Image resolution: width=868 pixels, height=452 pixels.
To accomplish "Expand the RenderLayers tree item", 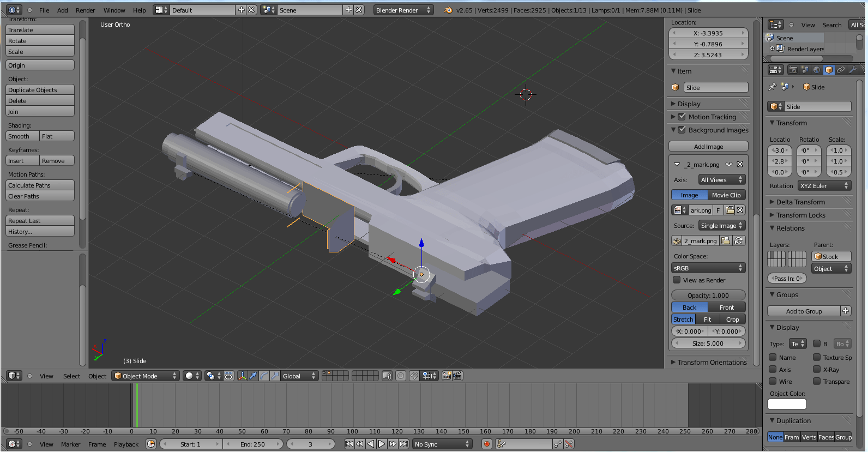I will click(772, 49).
